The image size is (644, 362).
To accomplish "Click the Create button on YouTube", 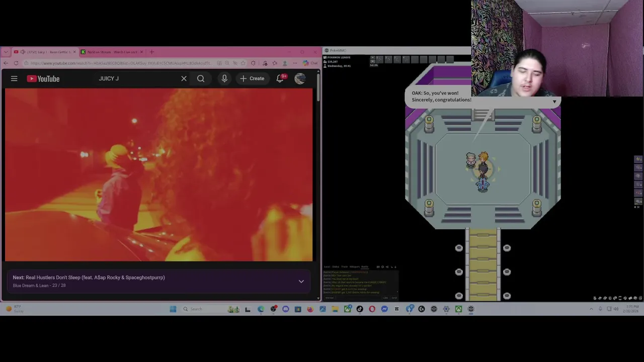I will click(252, 78).
